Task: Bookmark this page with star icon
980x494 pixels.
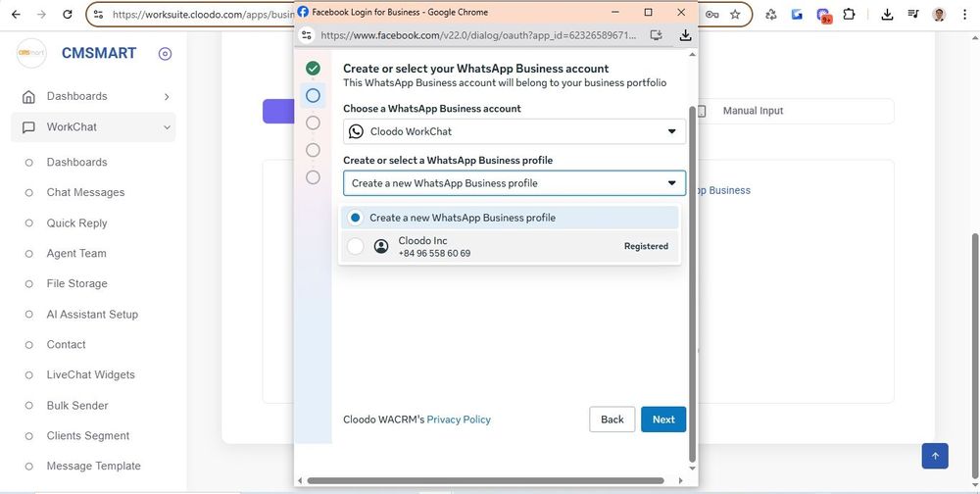Action: coord(735,15)
